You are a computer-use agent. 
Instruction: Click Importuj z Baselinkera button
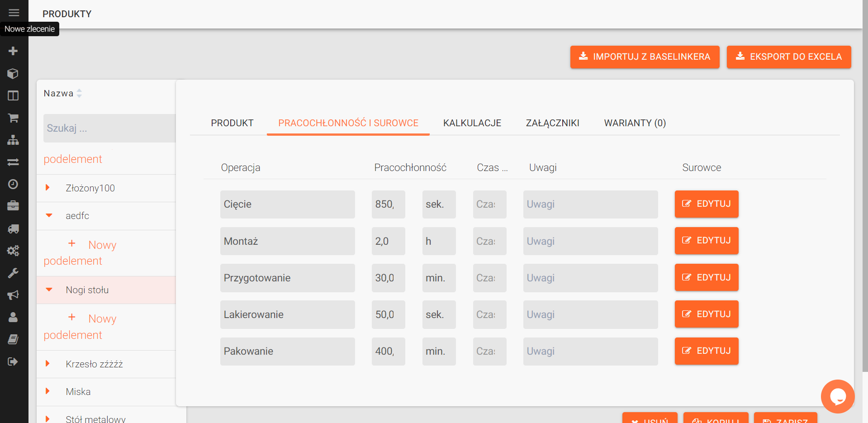point(645,57)
